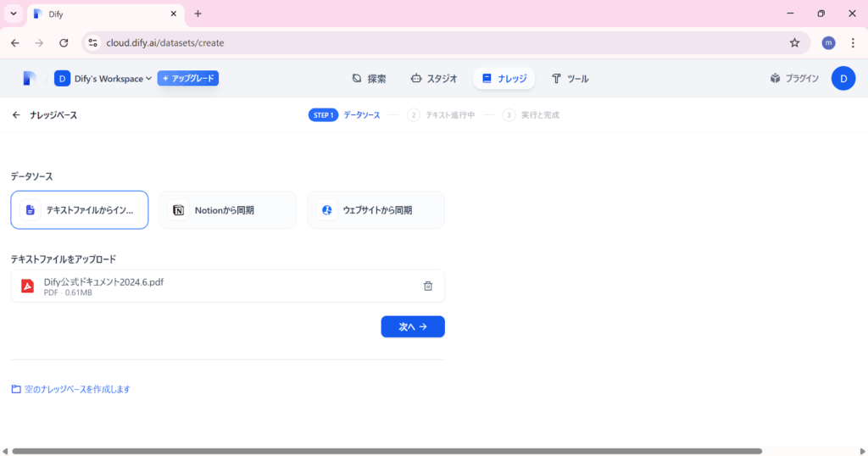868x456 pixels.
Task: Click the text file document icon
Action: 30,210
